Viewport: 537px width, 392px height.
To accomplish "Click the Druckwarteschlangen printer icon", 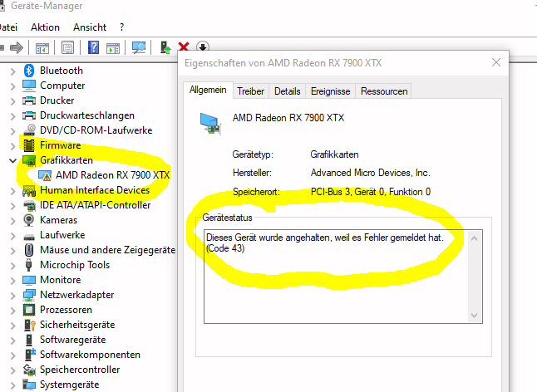I will pos(29,115).
